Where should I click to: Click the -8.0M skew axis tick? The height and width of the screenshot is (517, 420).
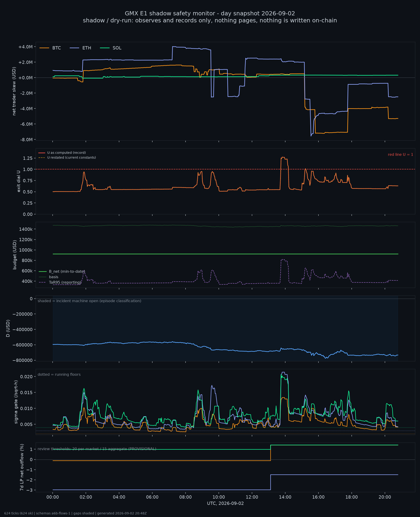point(26,140)
